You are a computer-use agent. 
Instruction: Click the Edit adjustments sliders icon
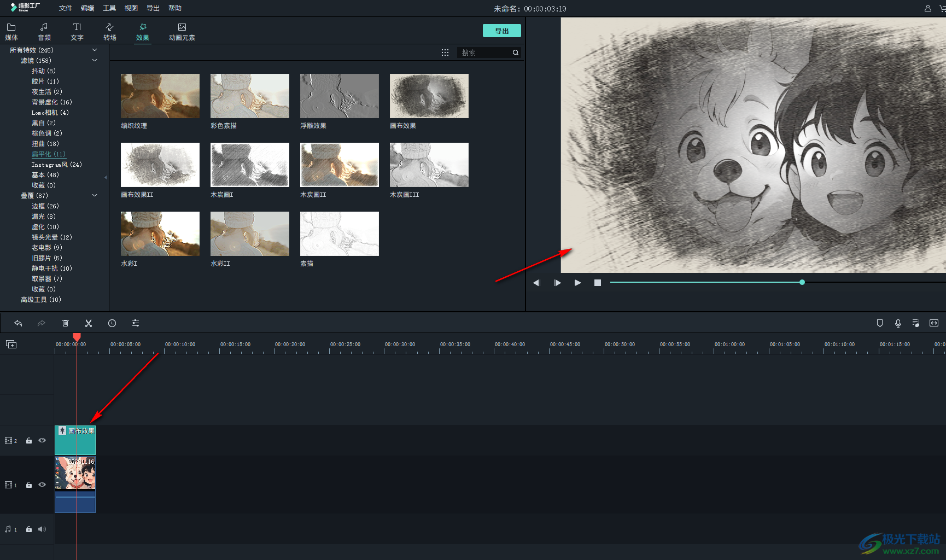[136, 323]
